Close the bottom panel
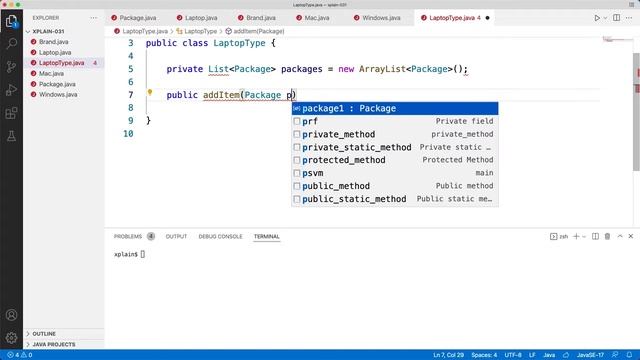Screen dimensions: 640x360 pyautogui.click(x=631, y=236)
